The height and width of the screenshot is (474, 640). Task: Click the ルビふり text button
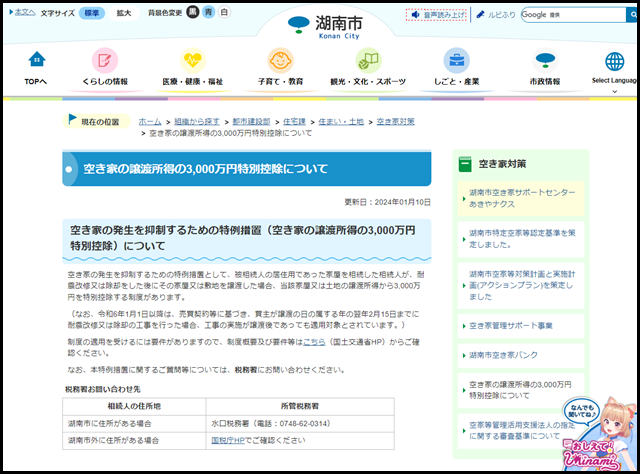(x=502, y=15)
